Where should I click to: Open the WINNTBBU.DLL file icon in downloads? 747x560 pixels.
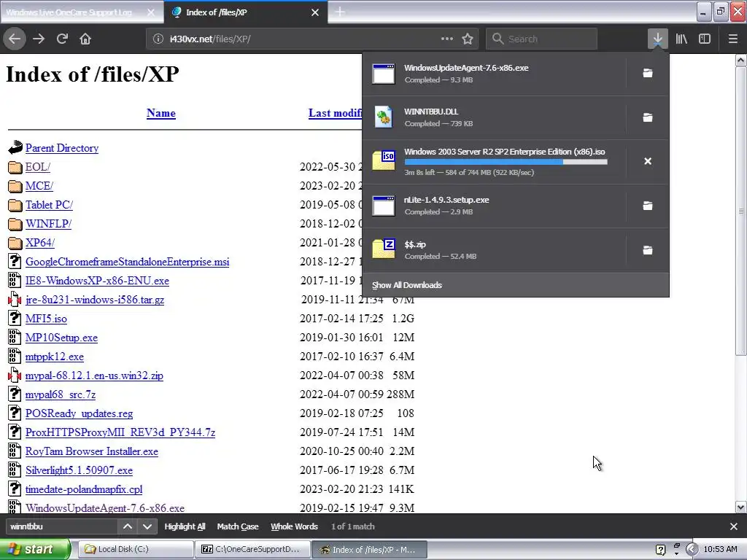click(383, 117)
